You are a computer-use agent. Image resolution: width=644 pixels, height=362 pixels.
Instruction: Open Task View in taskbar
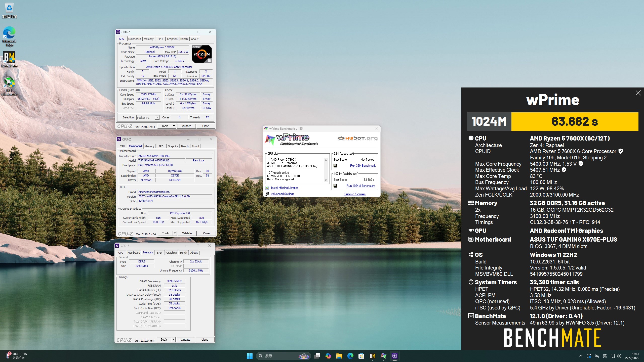[x=317, y=356]
